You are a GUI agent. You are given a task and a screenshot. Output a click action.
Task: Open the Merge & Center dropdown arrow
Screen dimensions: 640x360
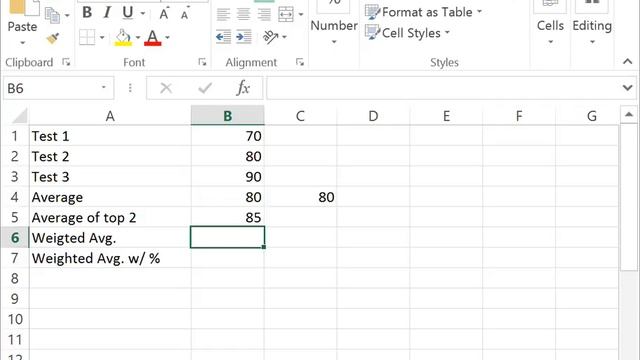click(x=301, y=15)
